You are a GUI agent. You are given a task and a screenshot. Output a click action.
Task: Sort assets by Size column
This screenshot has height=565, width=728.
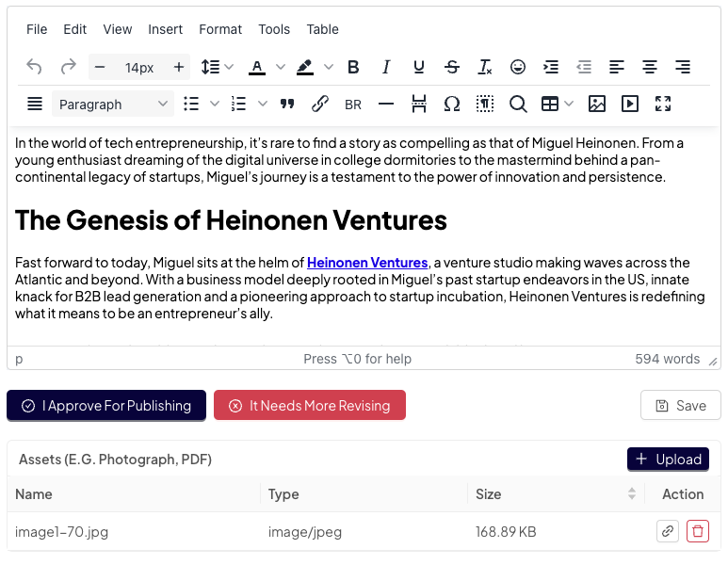631,493
